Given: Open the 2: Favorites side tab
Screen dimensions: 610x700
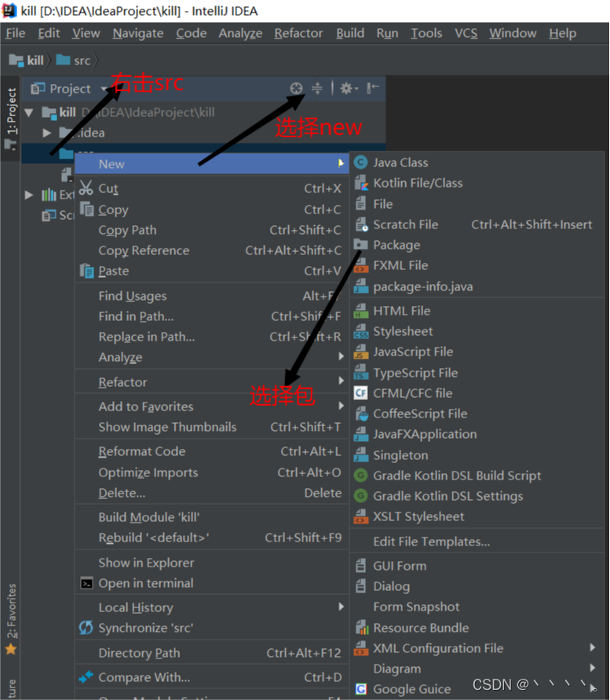Looking at the screenshot, I should [11, 618].
